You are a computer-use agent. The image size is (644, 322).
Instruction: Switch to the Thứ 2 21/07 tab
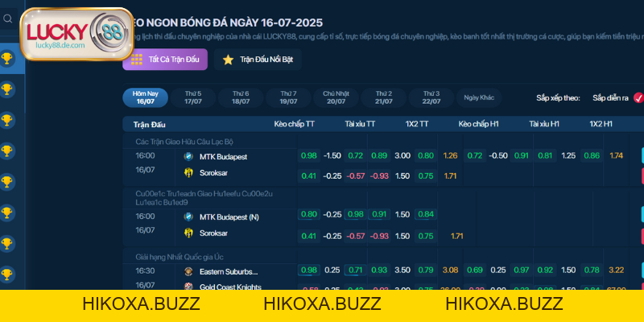pos(384,97)
